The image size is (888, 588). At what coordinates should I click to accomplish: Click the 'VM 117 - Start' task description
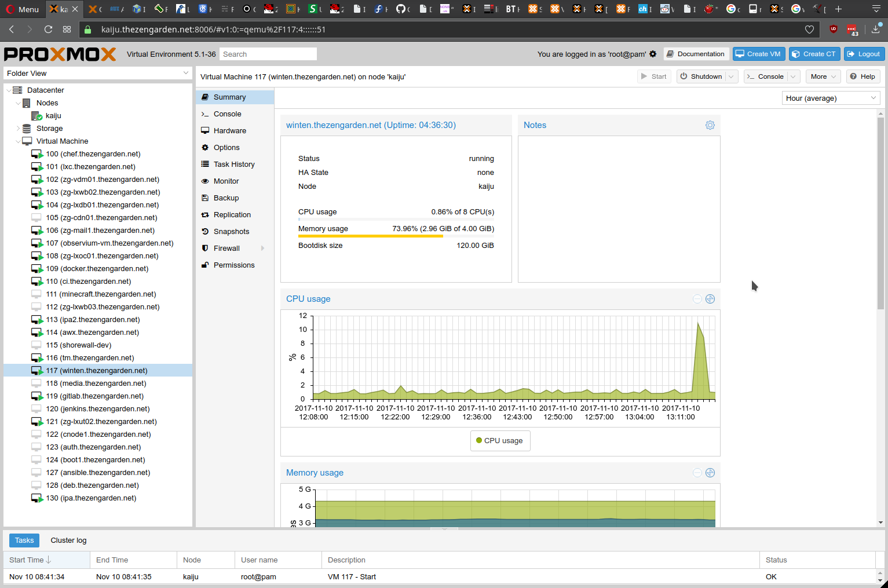[352, 577]
